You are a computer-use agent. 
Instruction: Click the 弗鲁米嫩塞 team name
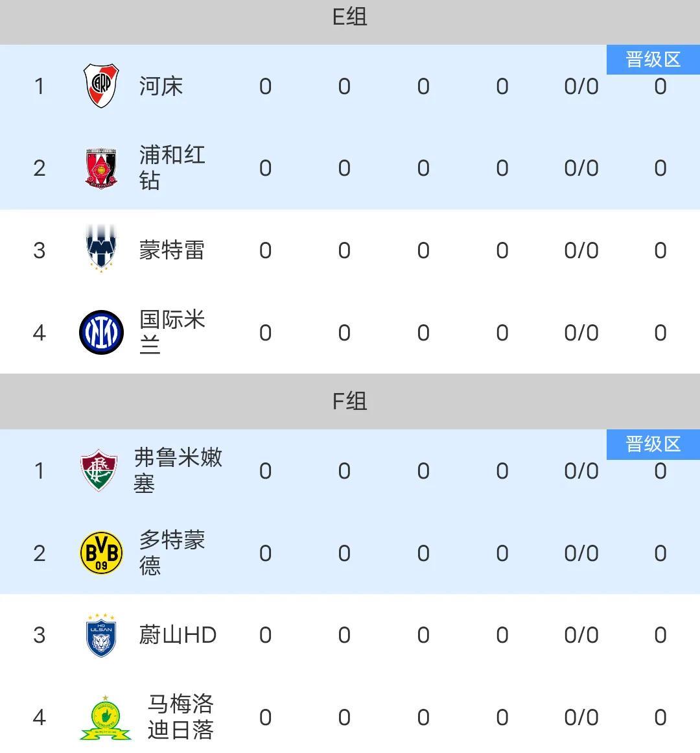178,470
